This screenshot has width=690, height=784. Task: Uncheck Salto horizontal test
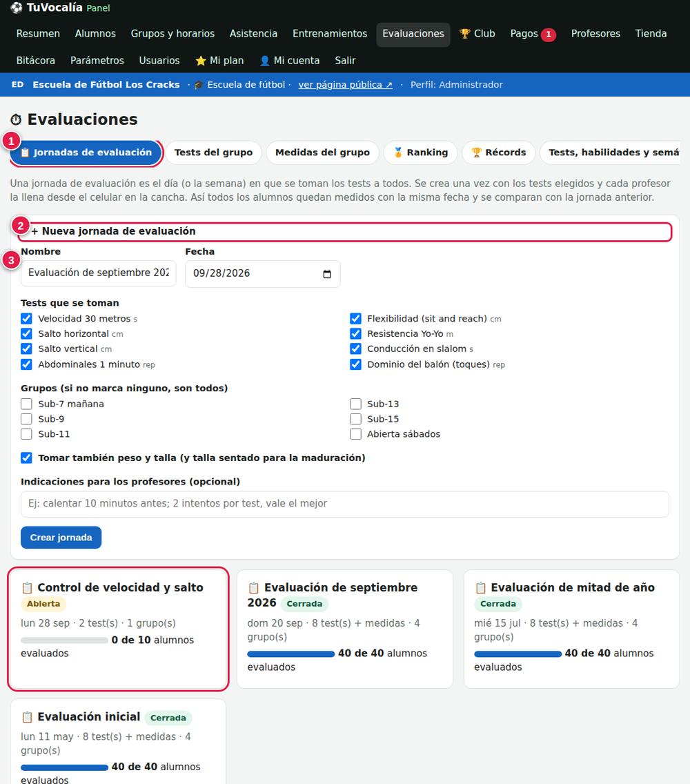26,333
